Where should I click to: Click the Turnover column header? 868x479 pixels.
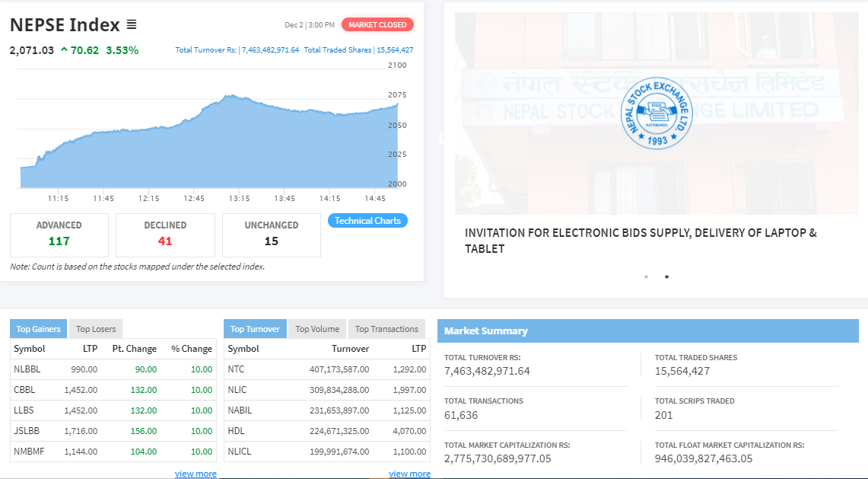(x=351, y=349)
